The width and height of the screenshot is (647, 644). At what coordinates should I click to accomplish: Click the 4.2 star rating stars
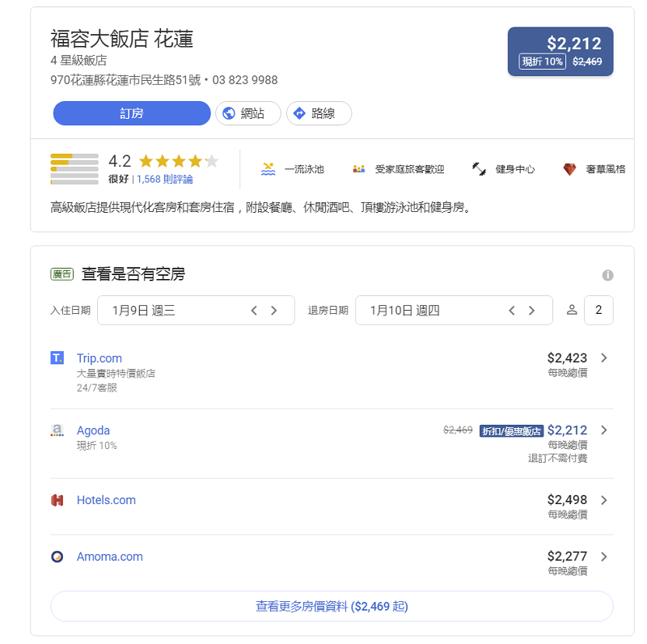[179, 161]
